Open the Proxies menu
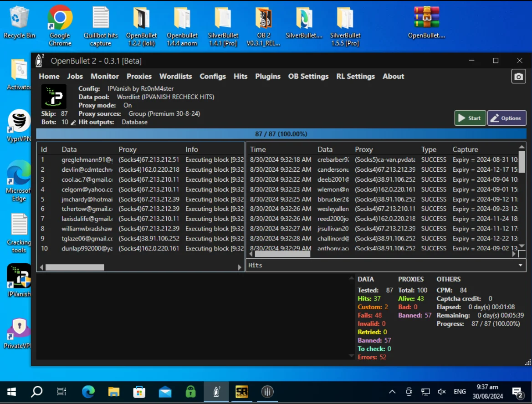 139,77
